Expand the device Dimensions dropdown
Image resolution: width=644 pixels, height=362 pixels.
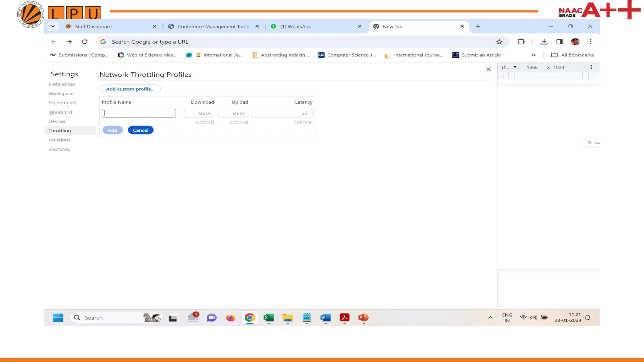509,67
